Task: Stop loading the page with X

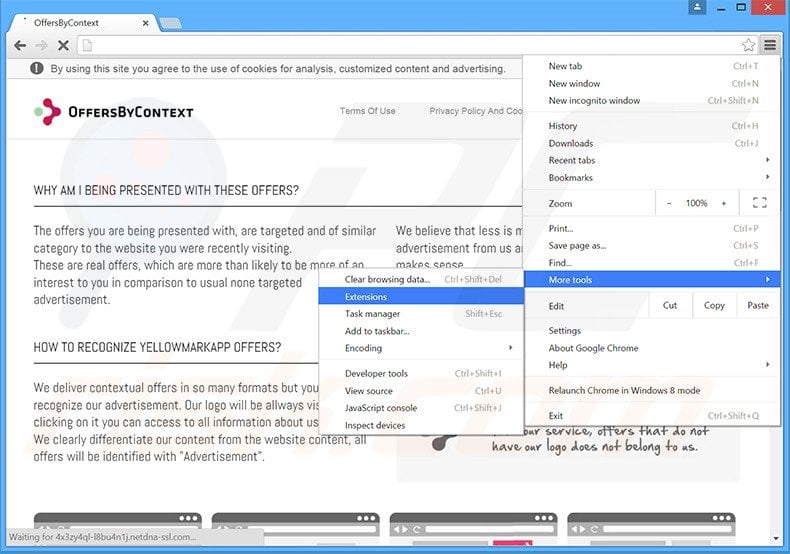Action: (x=63, y=46)
